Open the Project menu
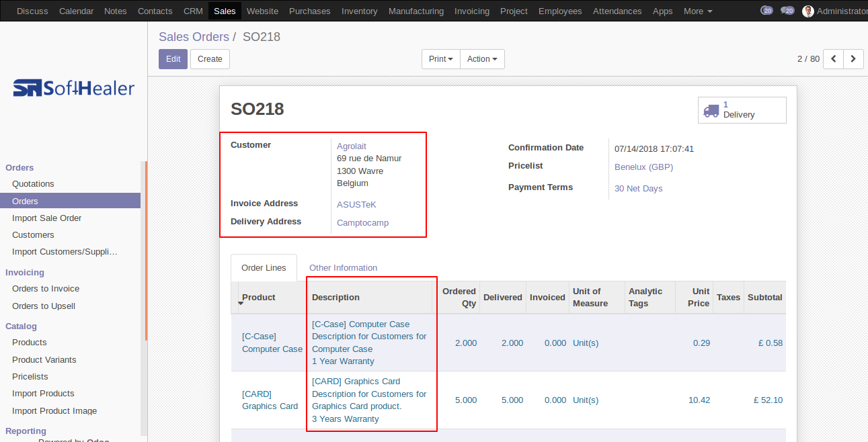The width and height of the screenshot is (868, 442). [x=514, y=11]
